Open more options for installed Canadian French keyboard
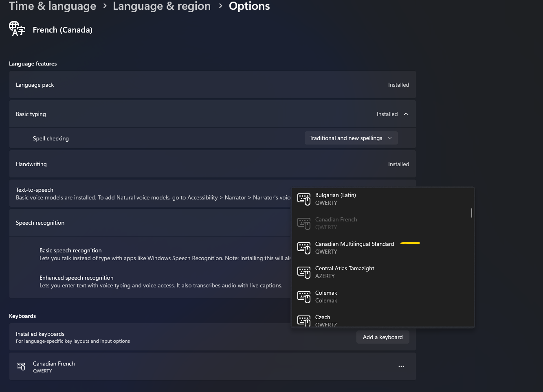Image resolution: width=543 pixels, height=392 pixels. point(401,366)
